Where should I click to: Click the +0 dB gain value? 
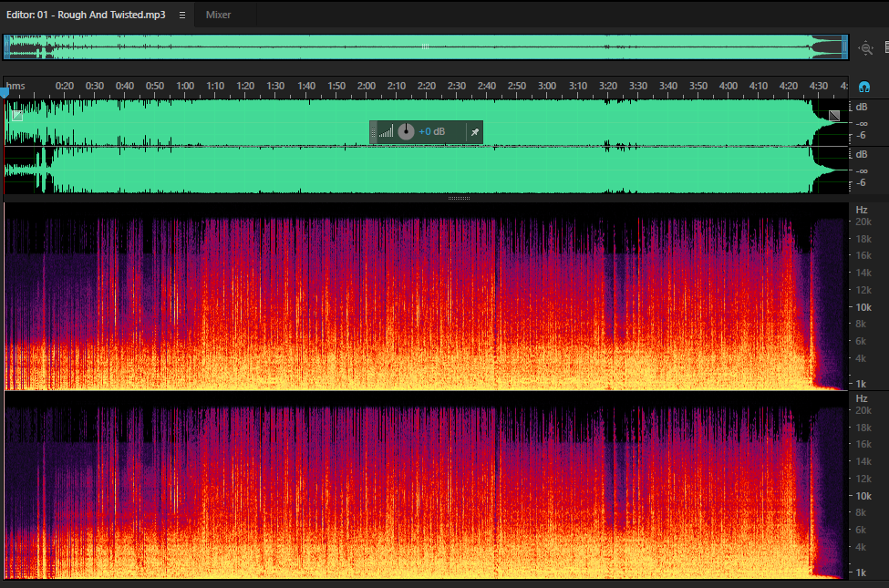[432, 131]
